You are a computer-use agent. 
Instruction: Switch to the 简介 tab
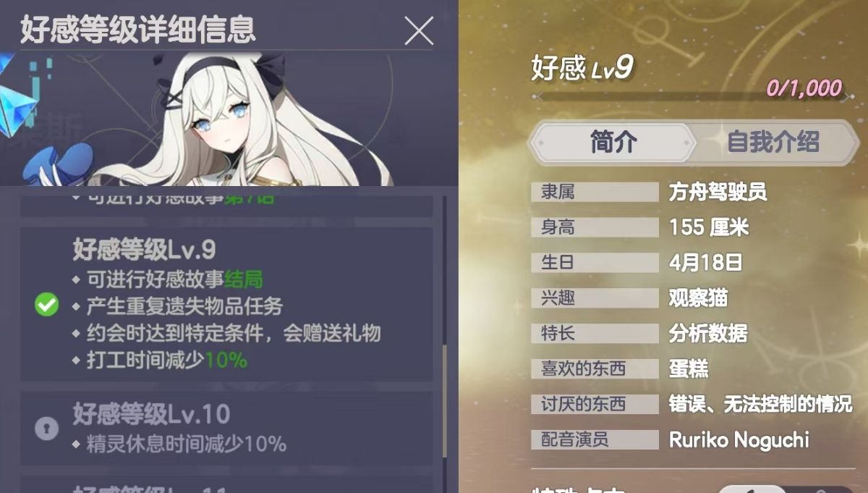[613, 142]
